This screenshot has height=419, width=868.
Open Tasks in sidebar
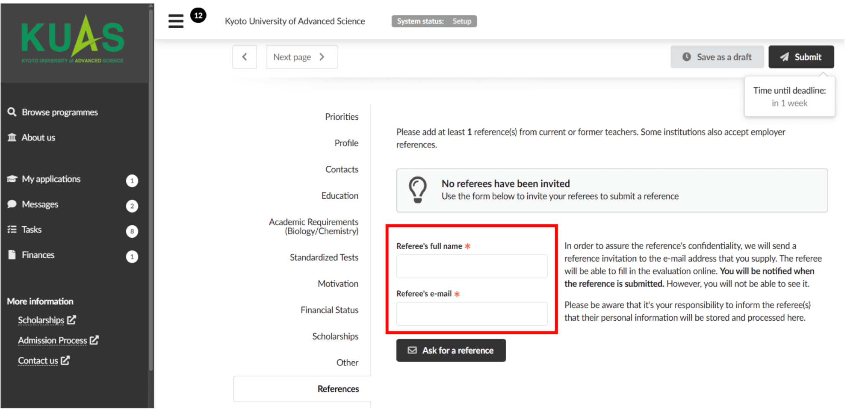[x=32, y=230]
